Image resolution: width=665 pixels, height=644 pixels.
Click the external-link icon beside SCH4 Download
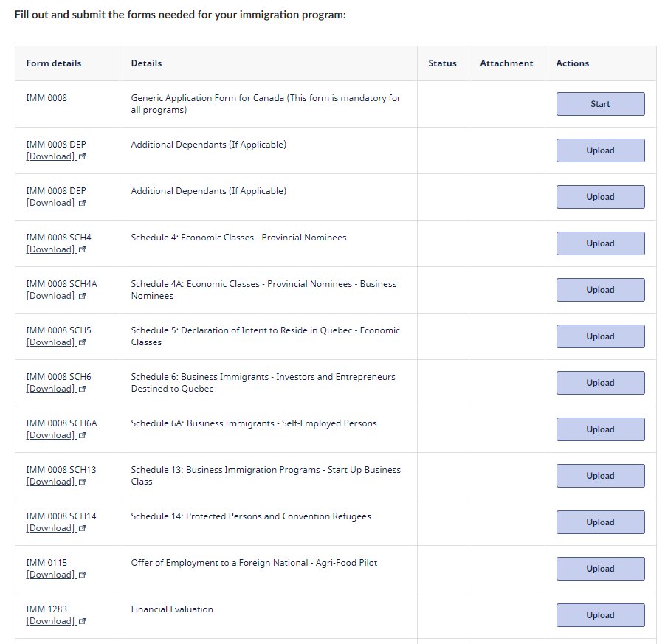82,250
